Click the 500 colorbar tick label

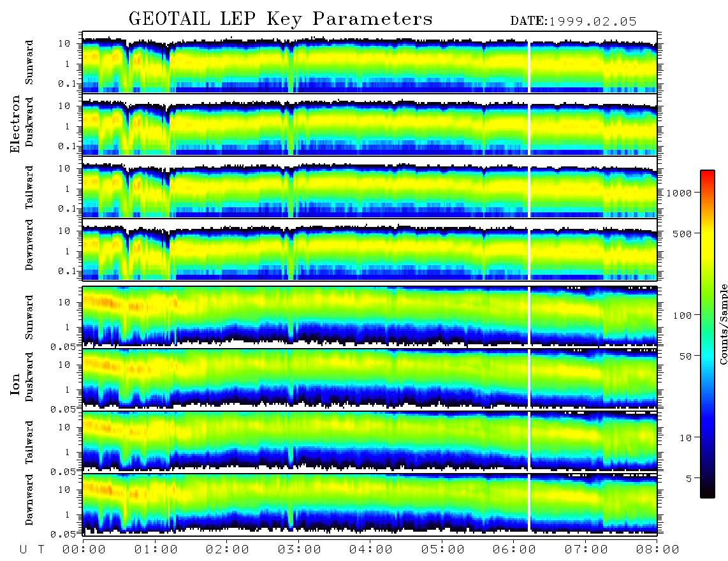click(x=682, y=233)
